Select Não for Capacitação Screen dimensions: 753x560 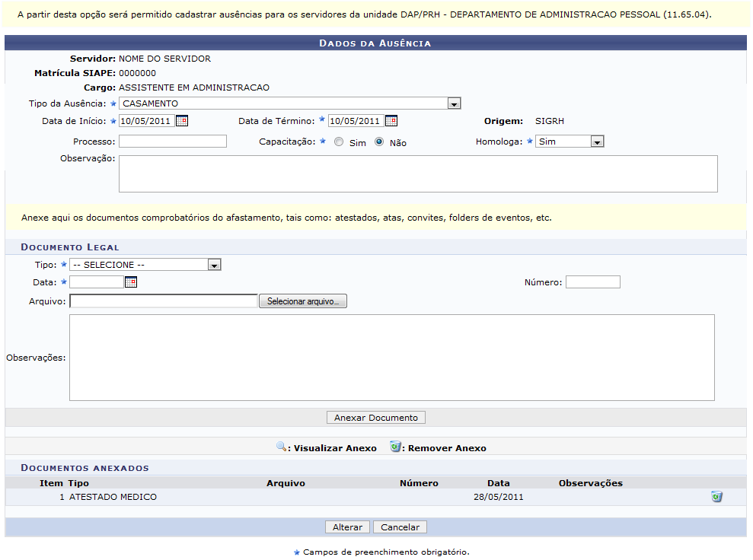(x=379, y=142)
